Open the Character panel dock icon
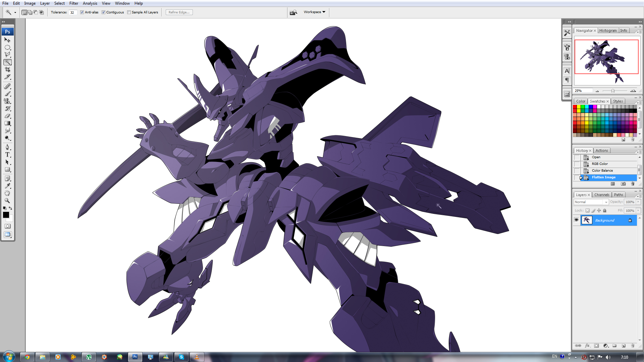Screen dimensions: 644x362 (567, 71)
